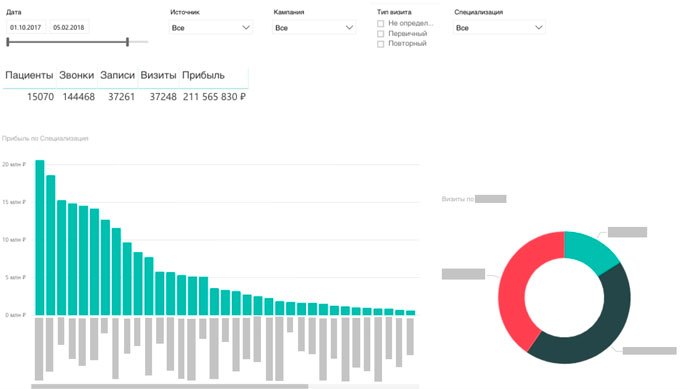Viewport: 687px width, 389px height.
Task: Open the Кампания dropdown list
Action: [314, 28]
